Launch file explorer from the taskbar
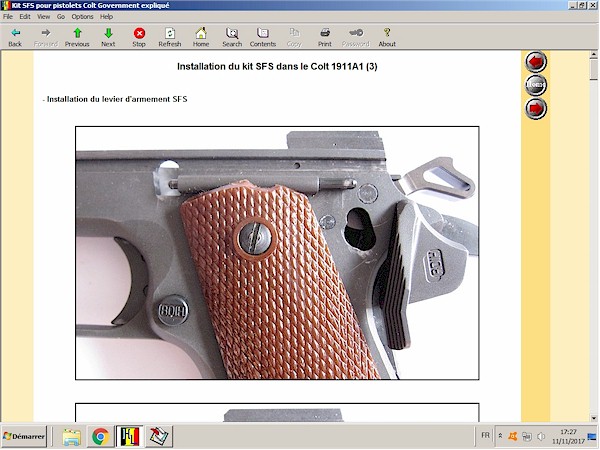600x450 pixels. 72,436
